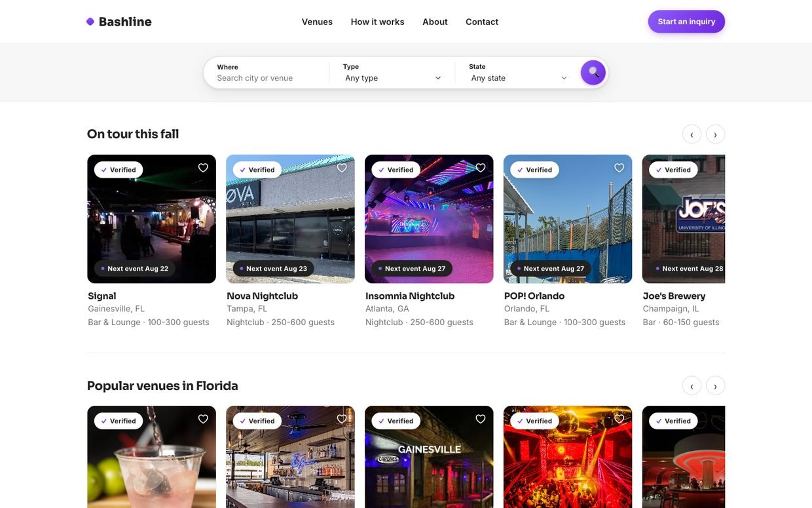Favorite POP! Orlando with heart icon
This screenshot has width=812, height=508.
619,168
